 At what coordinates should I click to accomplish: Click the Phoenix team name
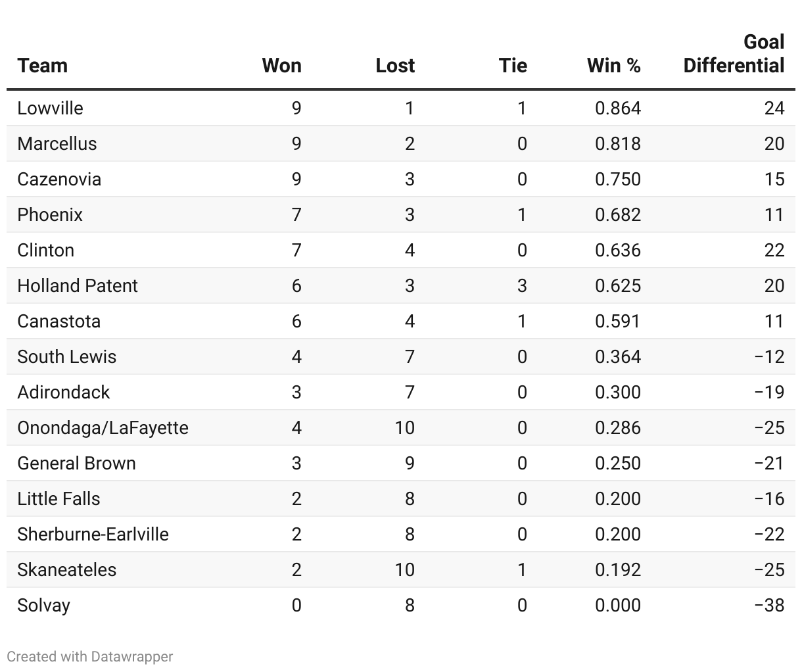pos(50,214)
